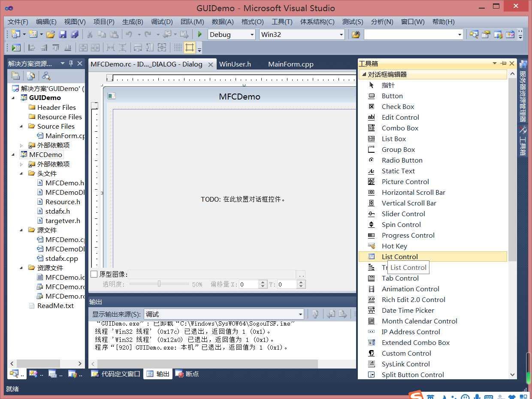Click the Align Bottoms icon
Viewport: 532px width, 399px height.
pyautogui.click(x=68, y=48)
